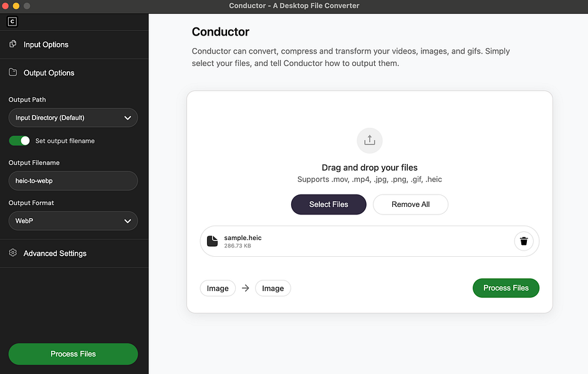Select Input Options in the sidebar

[46, 44]
